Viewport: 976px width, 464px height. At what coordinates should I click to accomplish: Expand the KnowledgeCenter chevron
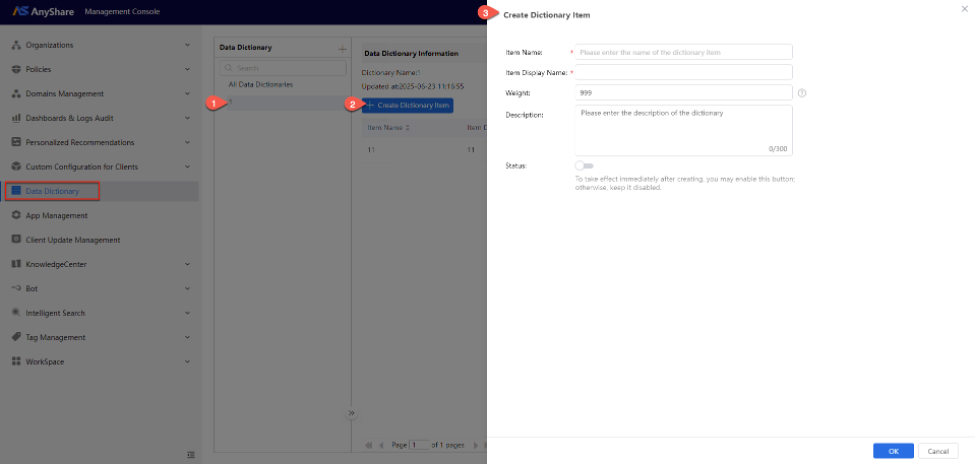click(187, 264)
